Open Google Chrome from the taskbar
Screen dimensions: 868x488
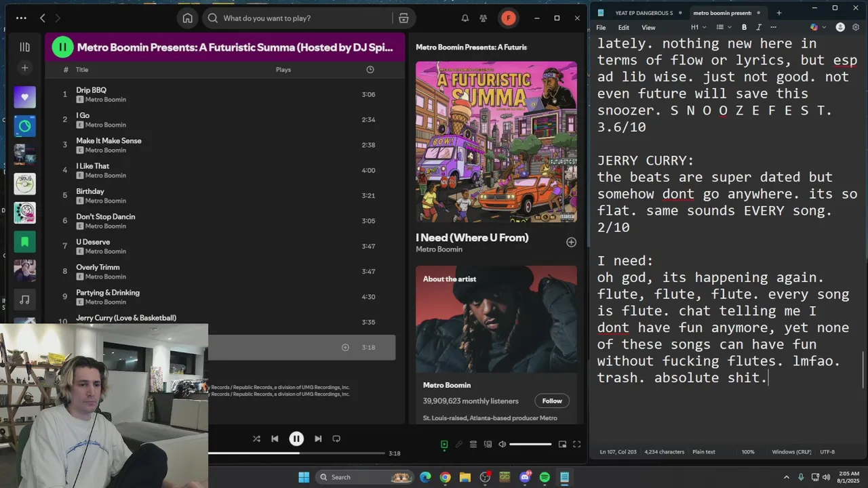pos(445,477)
